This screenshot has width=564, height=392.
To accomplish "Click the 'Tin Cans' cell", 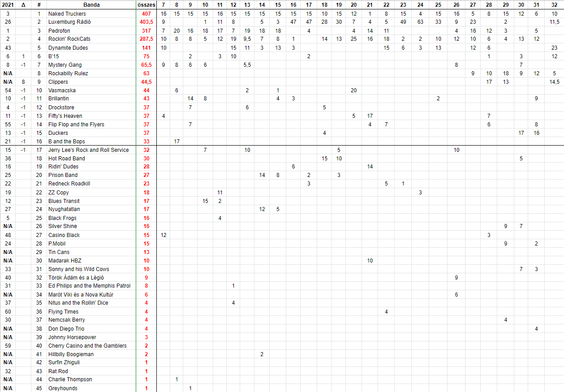I will [x=91, y=252].
